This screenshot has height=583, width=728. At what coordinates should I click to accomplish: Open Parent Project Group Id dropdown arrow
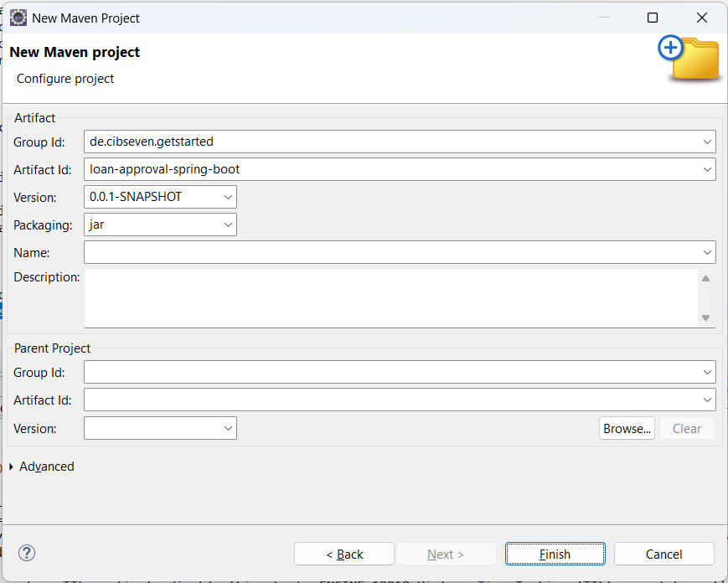click(x=707, y=372)
